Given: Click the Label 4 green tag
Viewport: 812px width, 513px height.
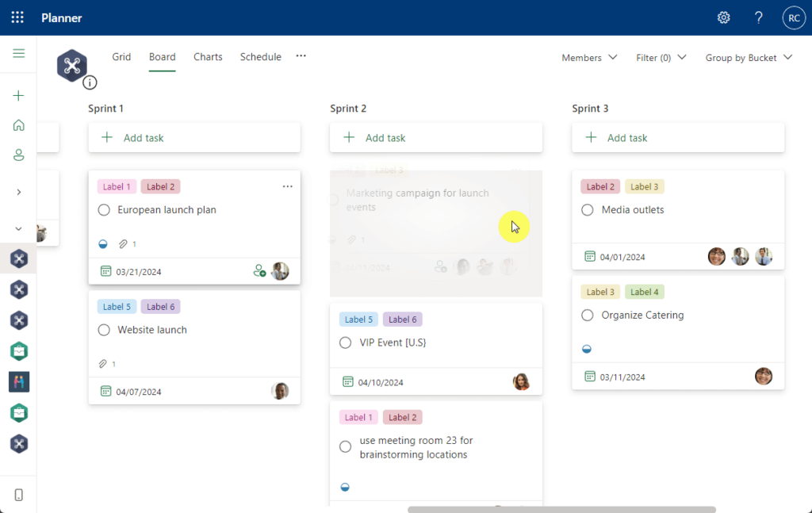Looking at the screenshot, I should tap(644, 292).
